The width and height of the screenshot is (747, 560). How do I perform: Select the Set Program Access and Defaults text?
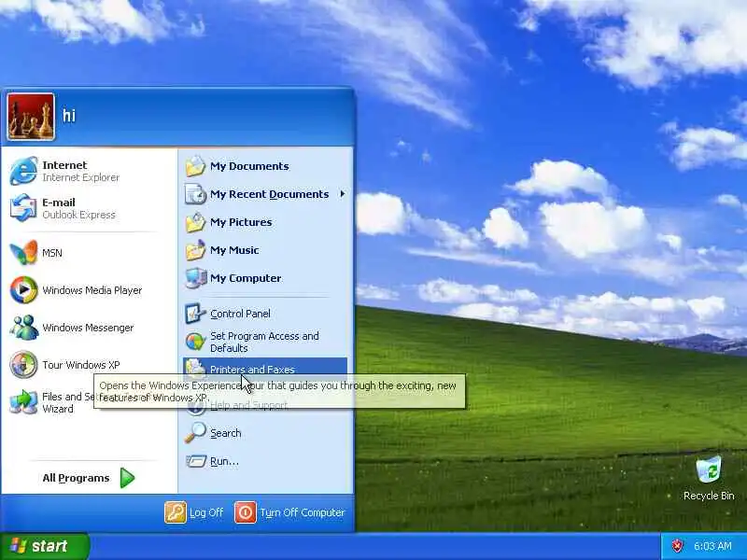[x=264, y=342]
